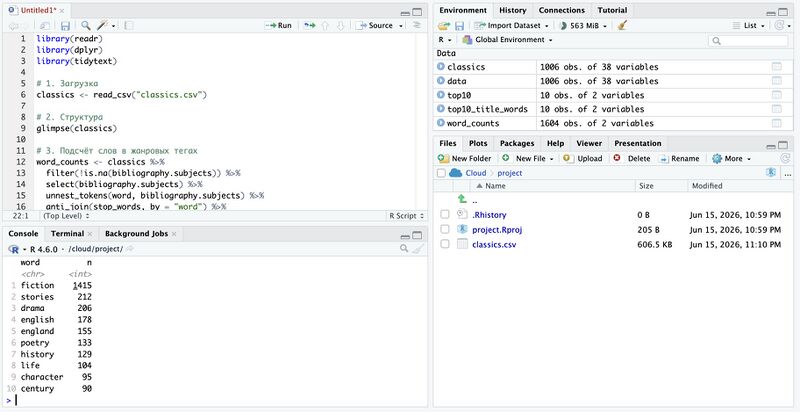Show in new window icon in editor toolbar
Screen dimensions: 800x412
point(45,25)
